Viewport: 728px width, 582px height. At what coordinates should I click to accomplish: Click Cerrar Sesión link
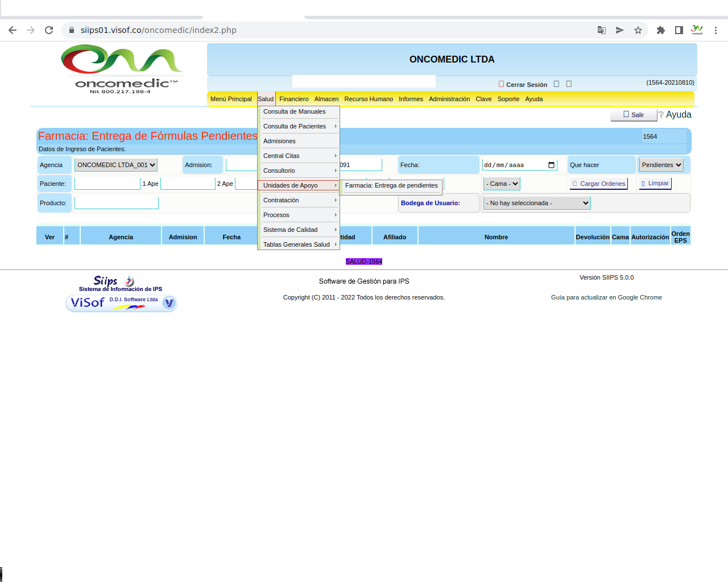(526, 85)
